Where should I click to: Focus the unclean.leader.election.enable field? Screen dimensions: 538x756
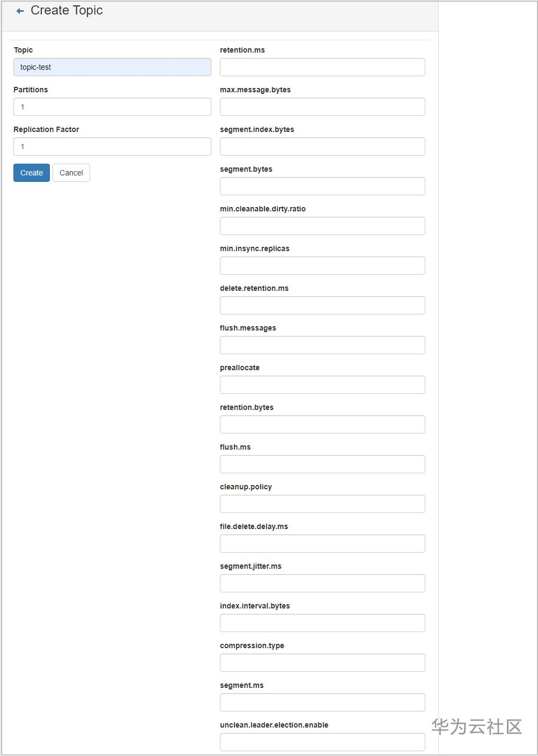coord(322,742)
